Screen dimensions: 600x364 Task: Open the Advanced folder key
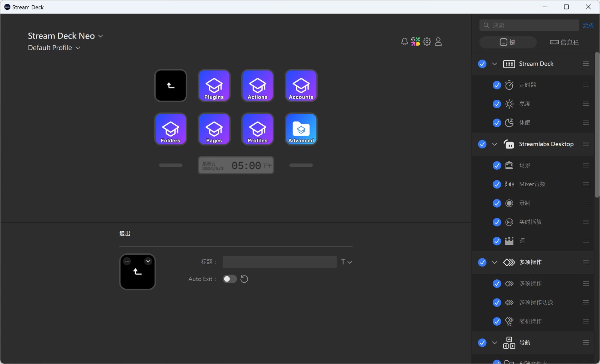[x=301, y=129]
